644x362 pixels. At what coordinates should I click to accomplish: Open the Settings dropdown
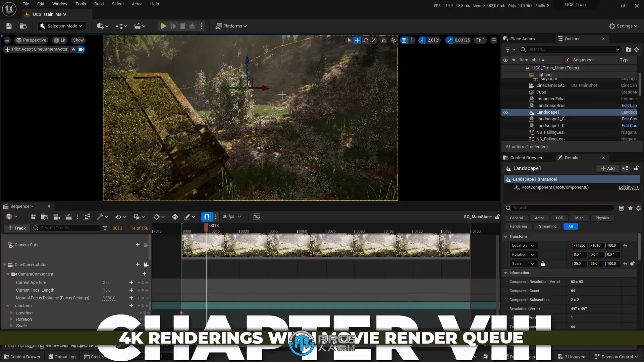(623, 26)
